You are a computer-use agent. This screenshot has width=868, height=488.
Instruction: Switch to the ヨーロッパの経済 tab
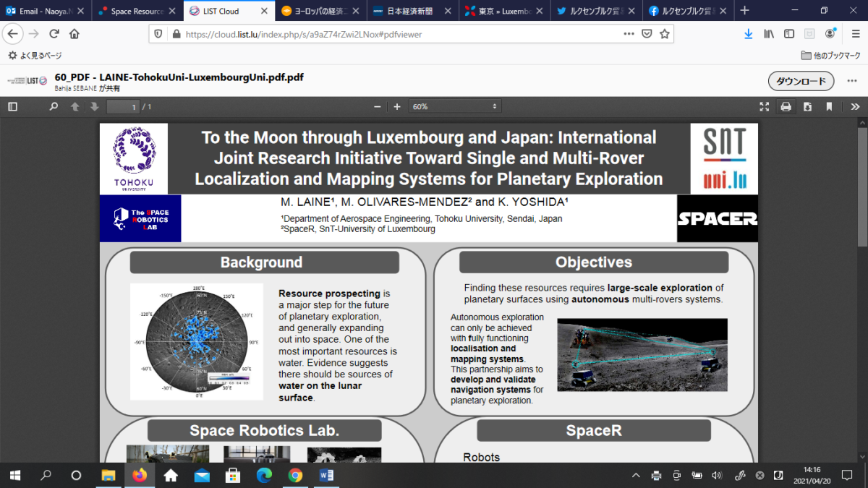(320, 11)
